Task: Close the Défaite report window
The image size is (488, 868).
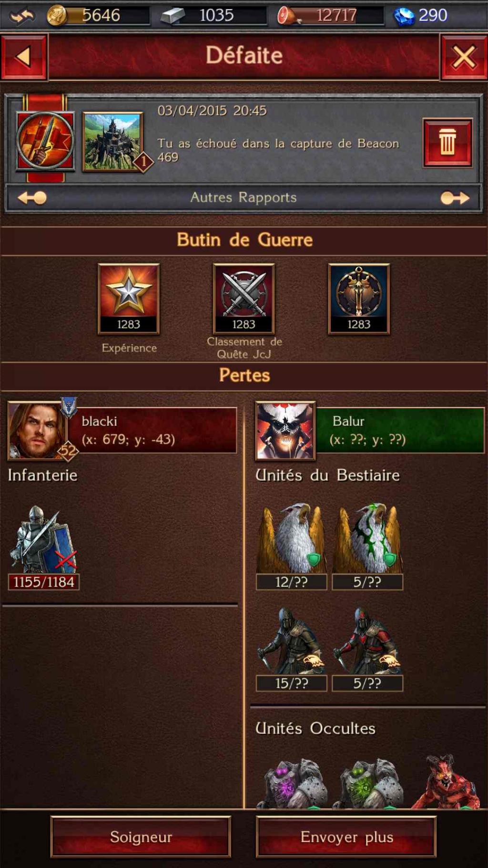Action: click(x=464, y=57)
